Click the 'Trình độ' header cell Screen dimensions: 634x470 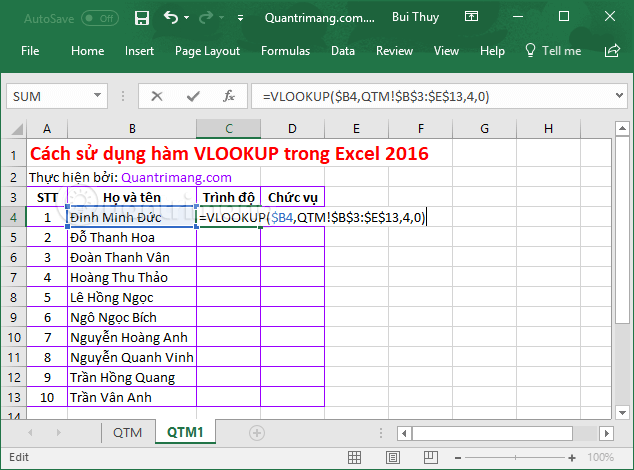coord(228,197)
